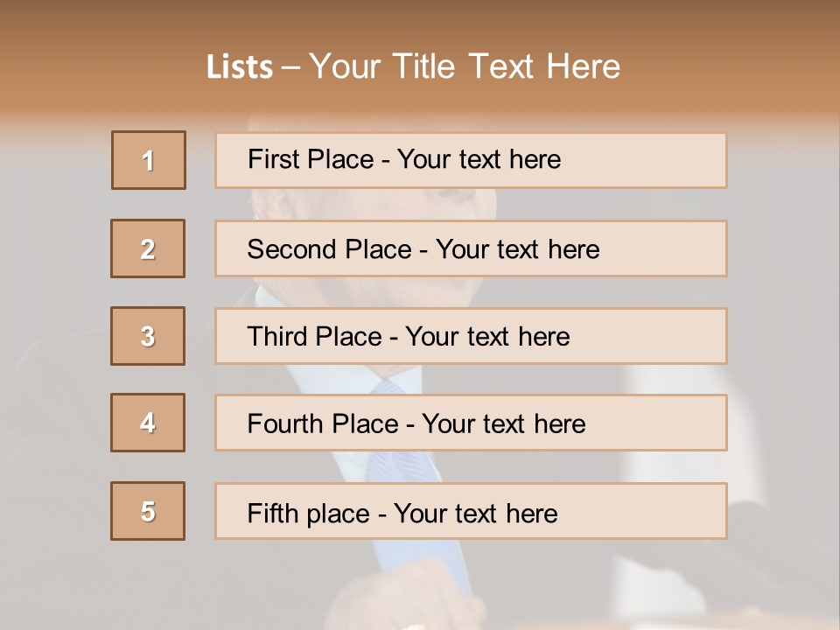840x630 pixels.
Task: Click "Your text here" in Fifth place bar
Action: point(475,513)
